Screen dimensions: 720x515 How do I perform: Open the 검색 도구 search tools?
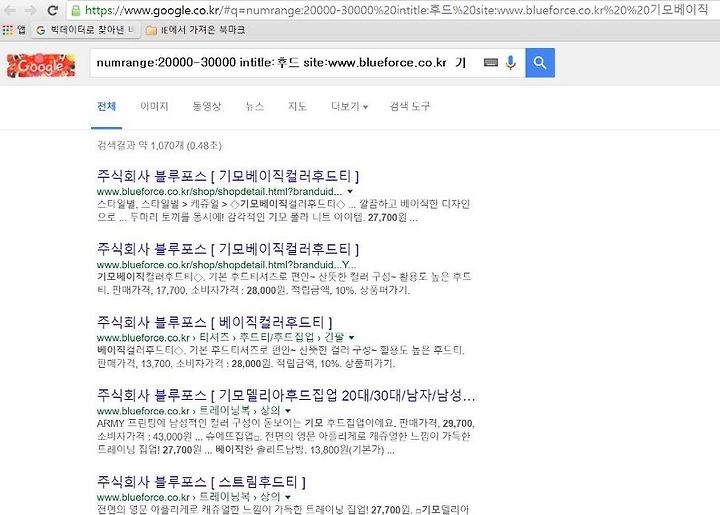click(x=410, y=106)
